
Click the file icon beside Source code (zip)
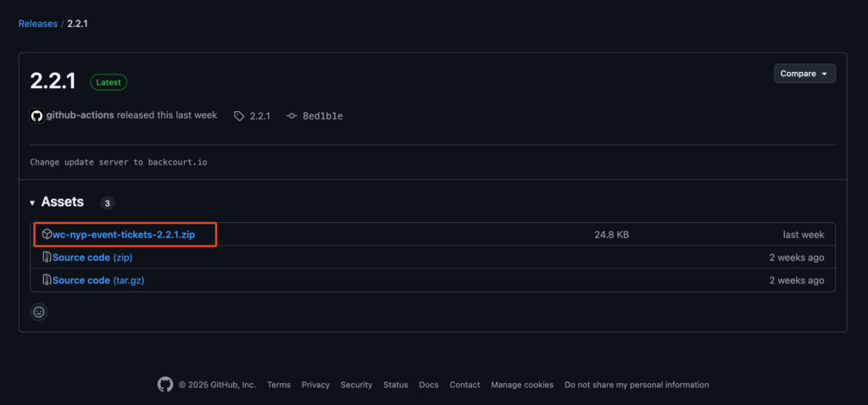(47, 258)
